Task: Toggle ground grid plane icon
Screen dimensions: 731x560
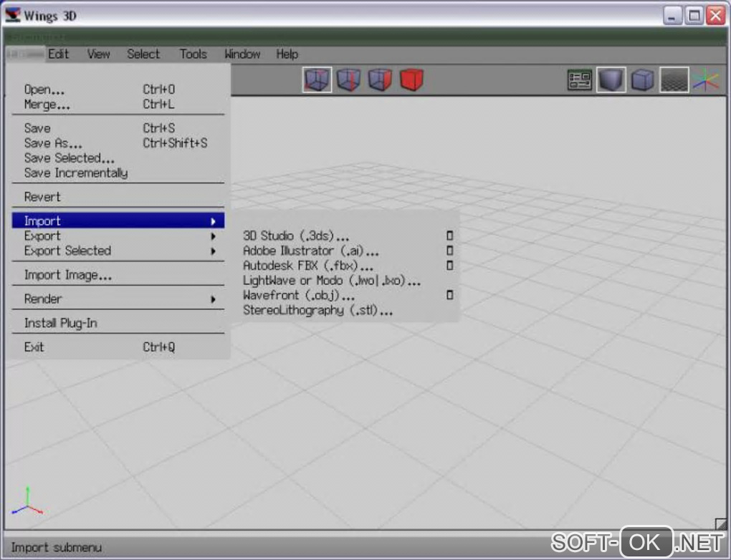Action: pyautogui.click(x=674, y=79)
